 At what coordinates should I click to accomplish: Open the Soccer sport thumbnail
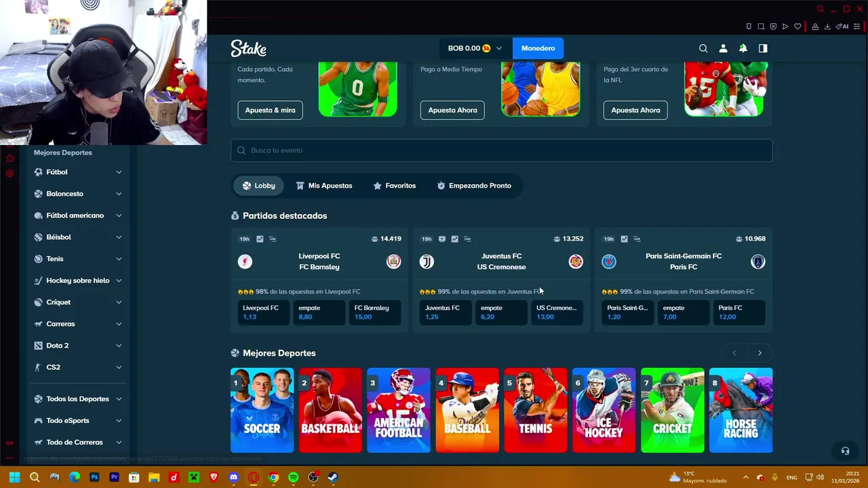coord(262,410)
